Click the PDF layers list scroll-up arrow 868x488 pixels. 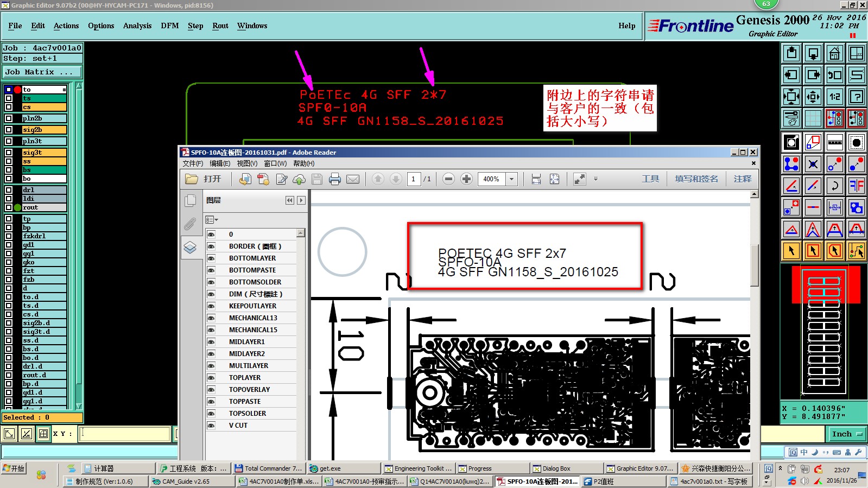pos(301,233)
